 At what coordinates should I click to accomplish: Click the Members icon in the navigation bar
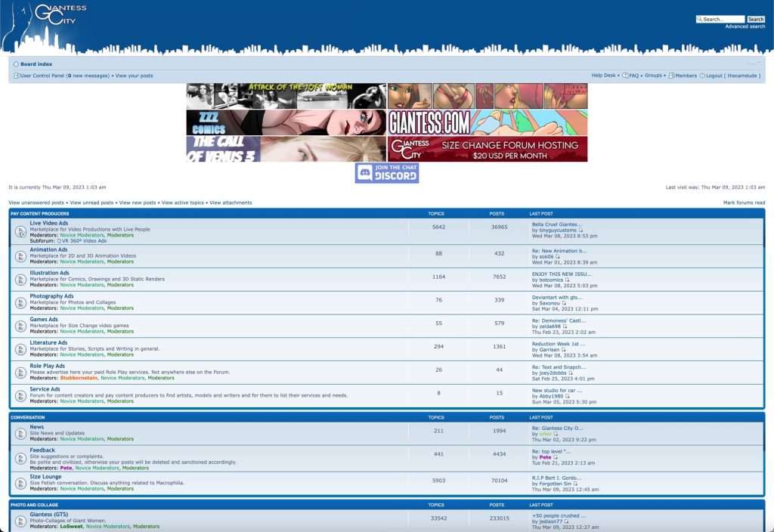pos(671,76)
